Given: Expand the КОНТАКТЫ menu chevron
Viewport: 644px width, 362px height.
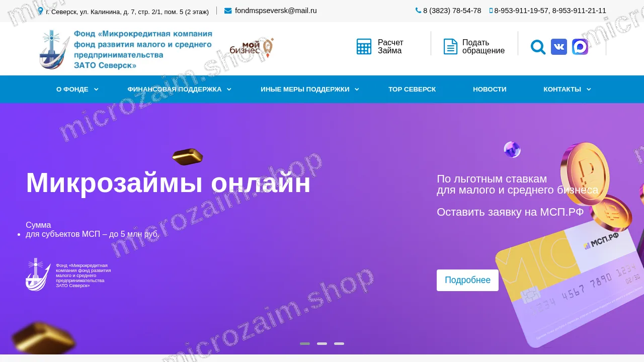Looking at the screenshot, I should point(589,89).
